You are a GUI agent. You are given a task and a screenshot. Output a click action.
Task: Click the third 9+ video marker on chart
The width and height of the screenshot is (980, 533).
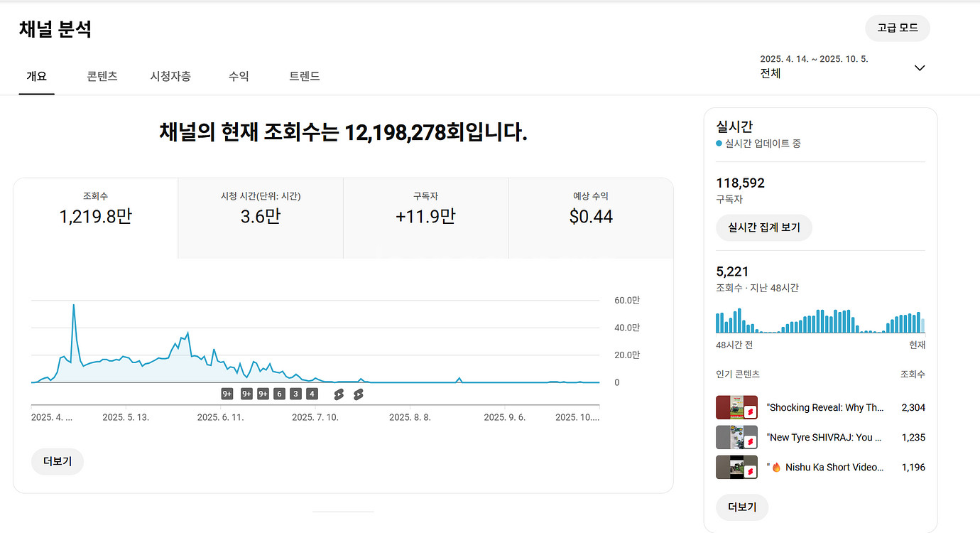(263, 394)
